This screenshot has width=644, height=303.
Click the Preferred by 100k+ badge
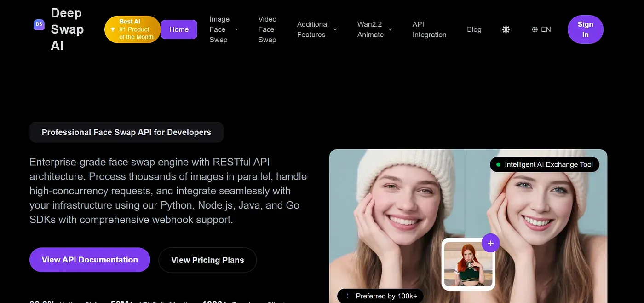[380, 296]
